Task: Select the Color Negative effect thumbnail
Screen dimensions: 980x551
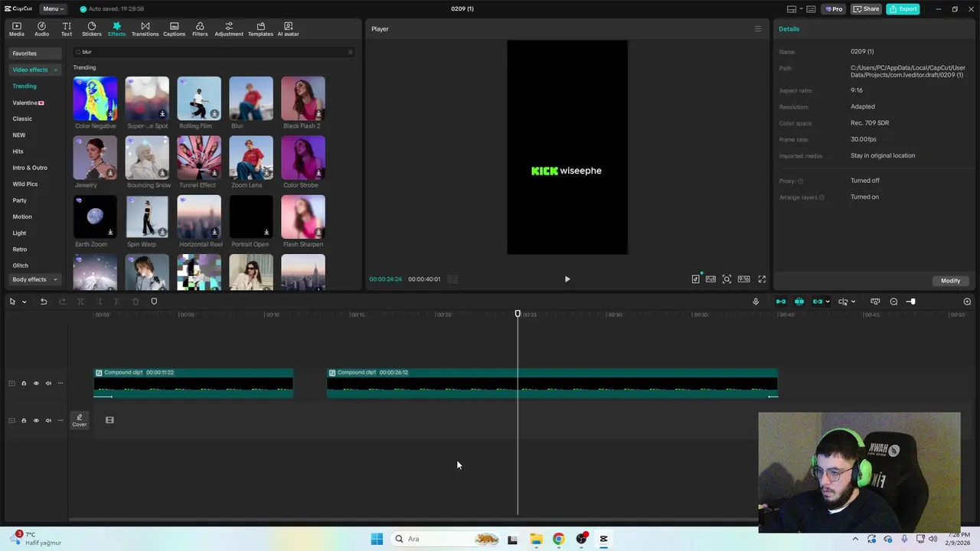Action: tap(95, 98)
